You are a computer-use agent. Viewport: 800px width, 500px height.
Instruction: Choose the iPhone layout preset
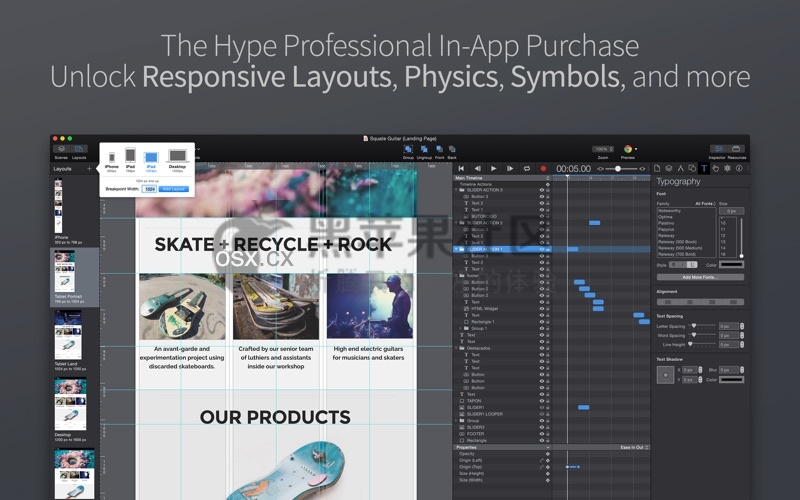tap(112, 160)
